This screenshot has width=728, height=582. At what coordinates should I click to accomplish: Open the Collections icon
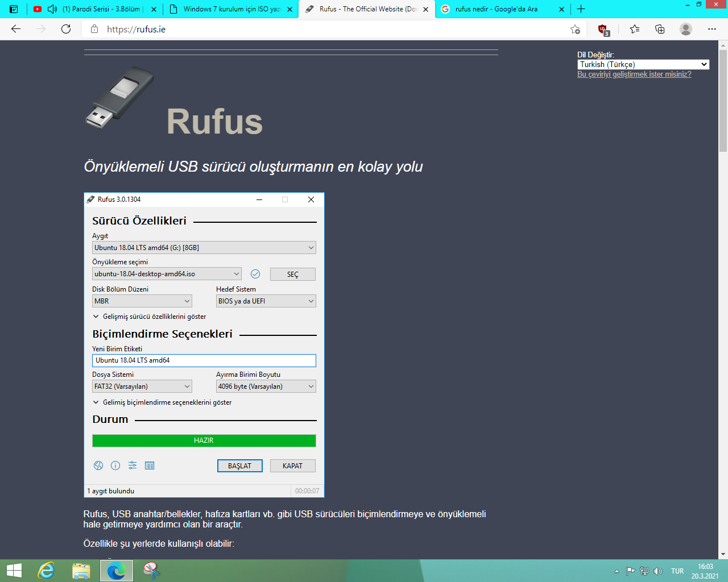[660, 29]
